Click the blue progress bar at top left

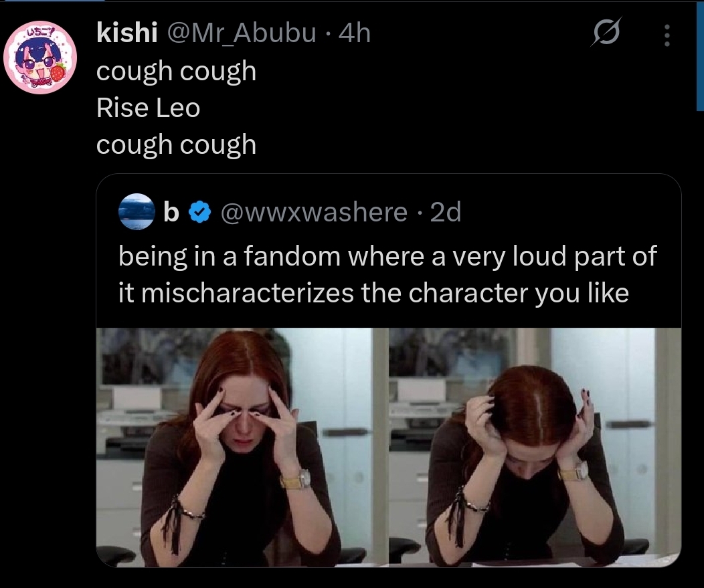pyautogui.click(x=52, y=1)
